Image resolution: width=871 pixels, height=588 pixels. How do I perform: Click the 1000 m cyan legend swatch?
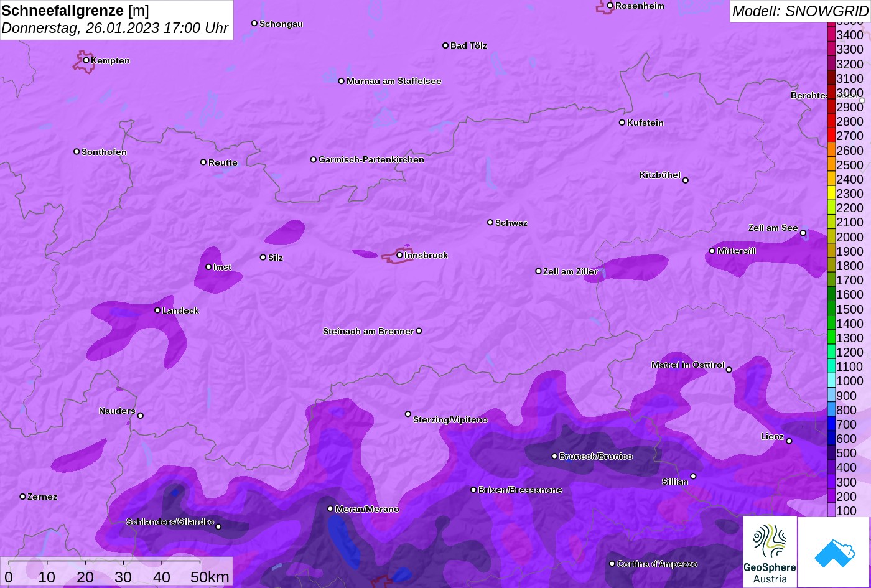coord(831,381)
